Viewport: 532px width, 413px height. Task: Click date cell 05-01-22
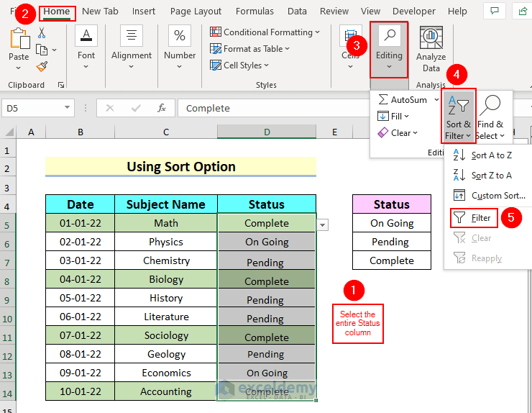click(81, 298)
